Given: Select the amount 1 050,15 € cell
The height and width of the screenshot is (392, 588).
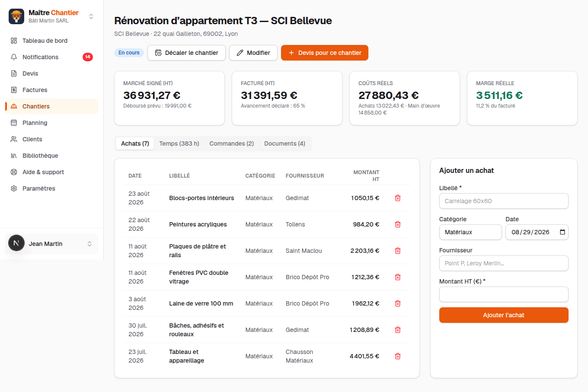Looking at the screenshot, I should 365,198.
